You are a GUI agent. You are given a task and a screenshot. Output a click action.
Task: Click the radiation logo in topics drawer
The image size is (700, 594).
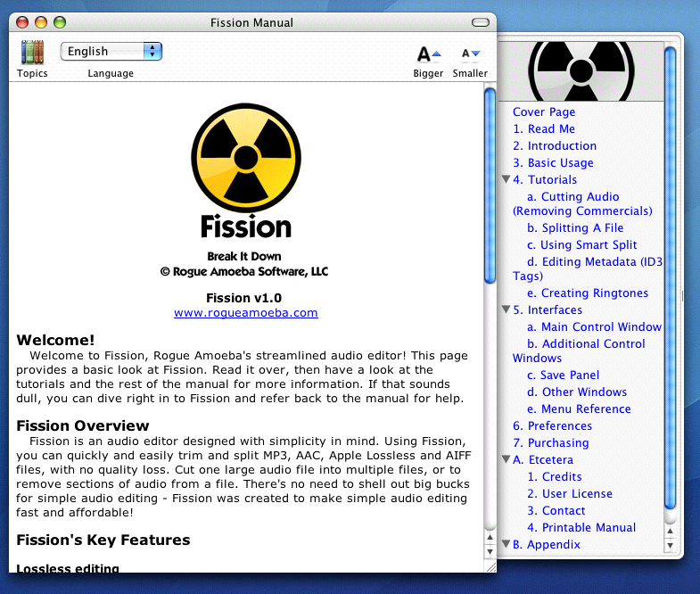pos(581,71)
